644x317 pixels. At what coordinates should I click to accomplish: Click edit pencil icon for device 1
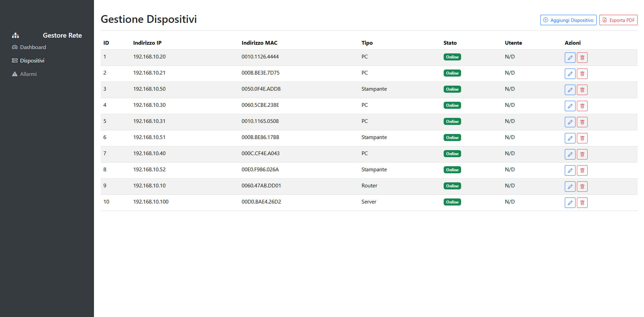coord(570,57)
